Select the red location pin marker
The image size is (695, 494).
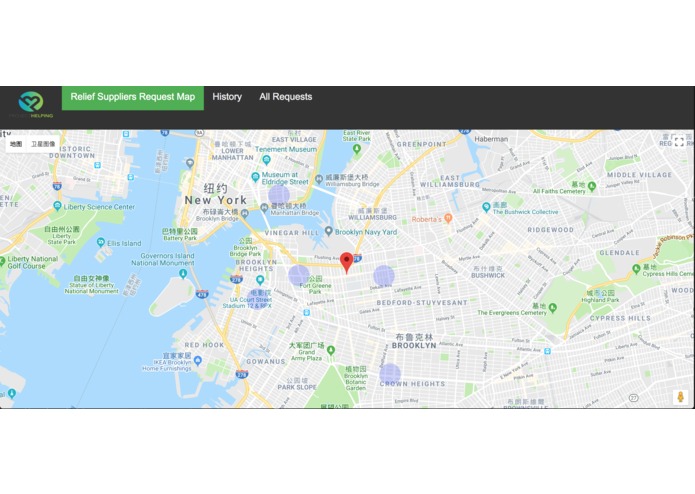coord(347,263)
